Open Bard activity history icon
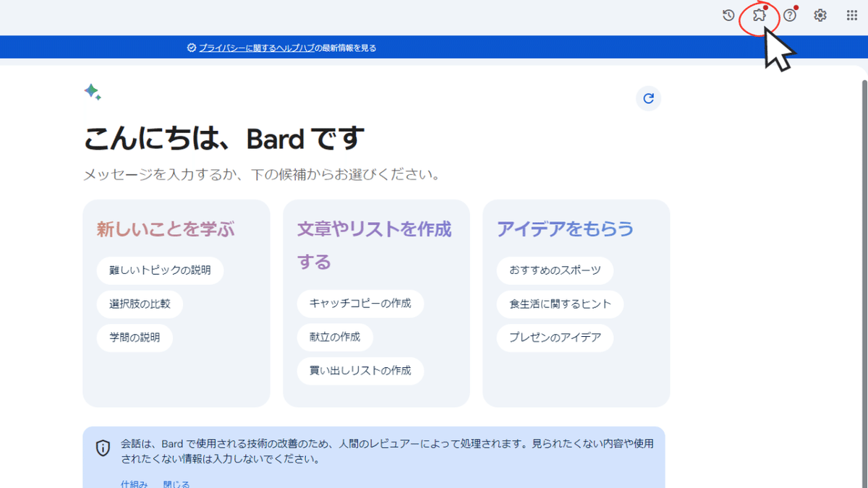 (728, 15)
